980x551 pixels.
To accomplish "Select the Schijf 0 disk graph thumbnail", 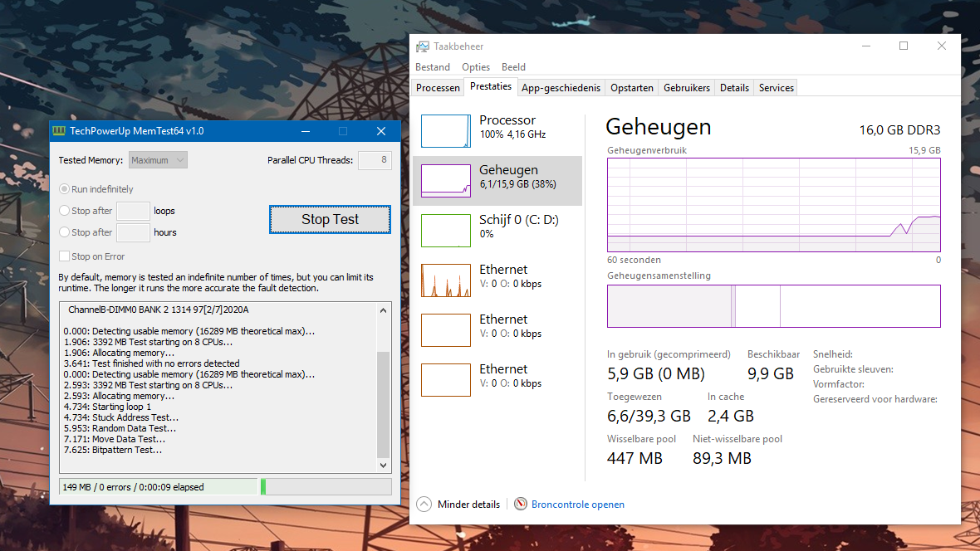I will click(x=446, y=231).
